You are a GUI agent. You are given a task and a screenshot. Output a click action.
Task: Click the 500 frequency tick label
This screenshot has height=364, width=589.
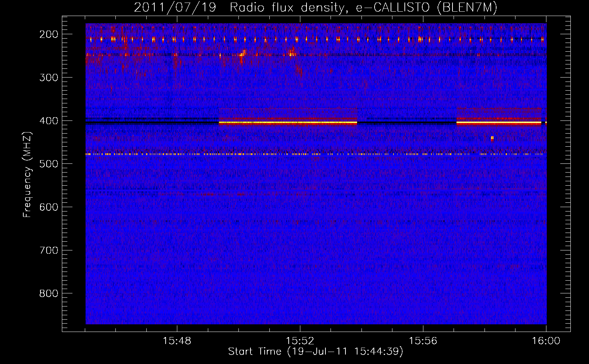coord(48,164)
